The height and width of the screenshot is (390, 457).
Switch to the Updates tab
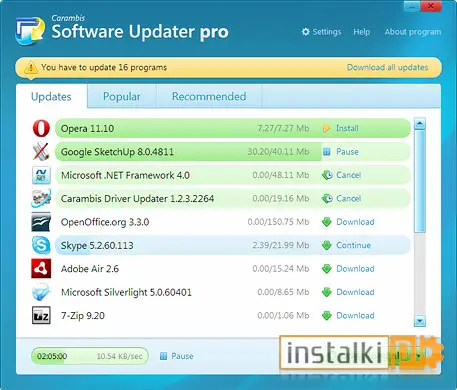point(51,97)
